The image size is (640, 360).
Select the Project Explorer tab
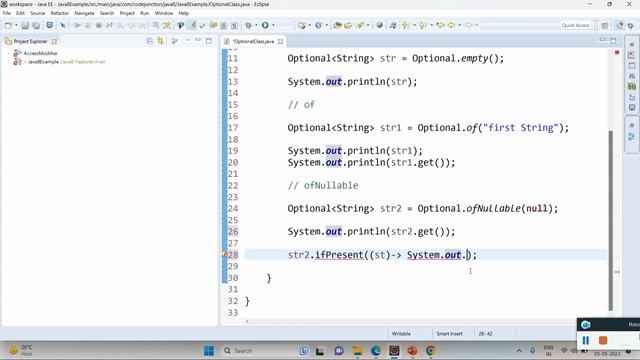click(x=30, y=41)
